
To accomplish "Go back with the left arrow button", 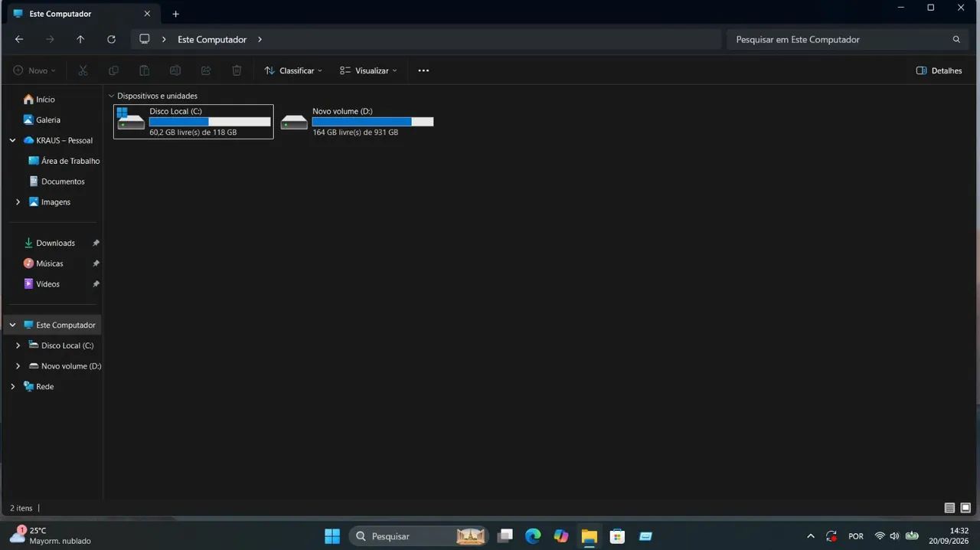I will tap(19, 39).
